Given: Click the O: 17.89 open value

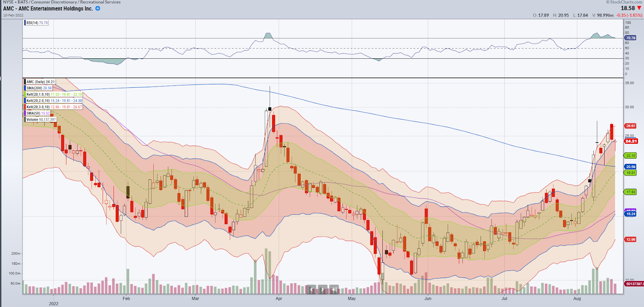Looking at the screenshot, I should [541, 15].
